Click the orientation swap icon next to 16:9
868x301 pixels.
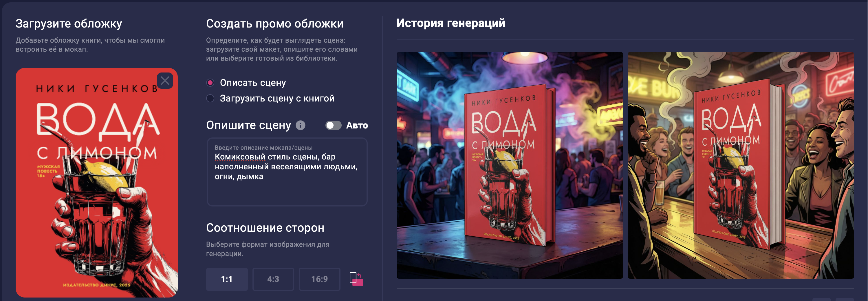click(x=356, y=279)
